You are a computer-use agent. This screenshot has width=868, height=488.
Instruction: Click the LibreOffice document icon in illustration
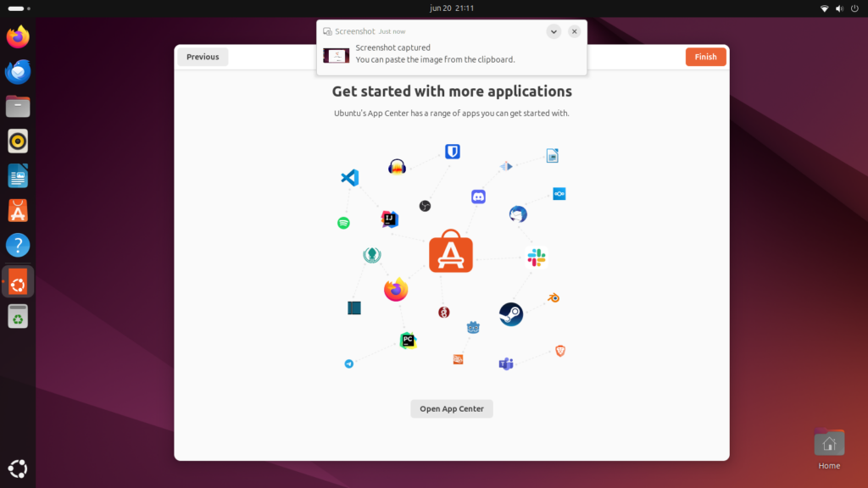point(552,156)
